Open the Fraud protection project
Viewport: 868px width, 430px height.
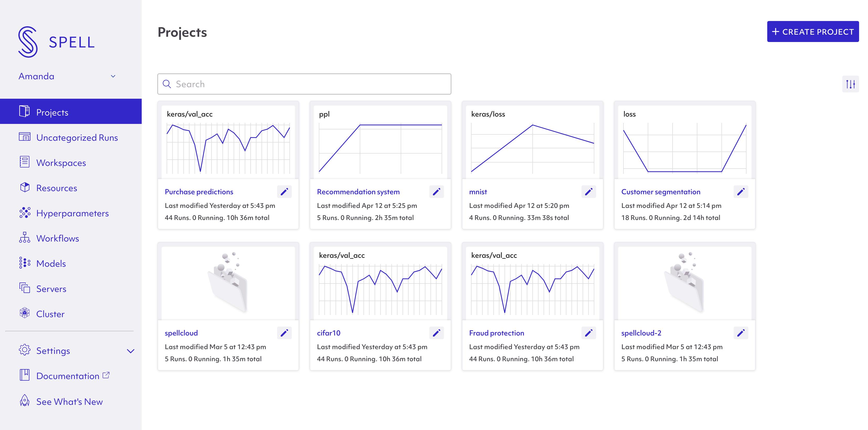tap(497, 333)
